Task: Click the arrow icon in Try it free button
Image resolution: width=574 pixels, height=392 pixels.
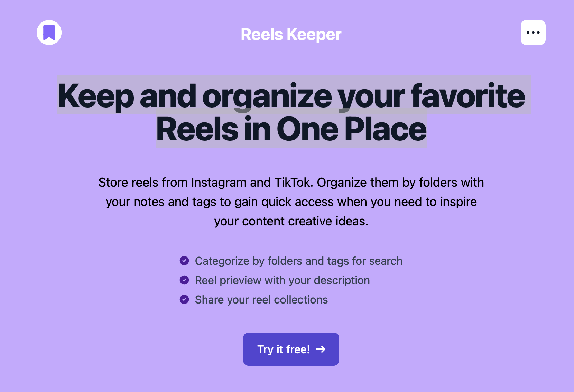Action: (x=321, y=349)
